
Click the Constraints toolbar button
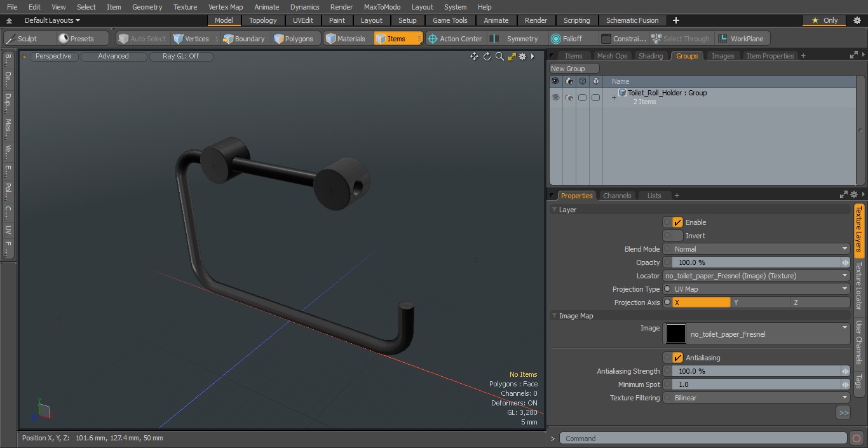(623, 39)
